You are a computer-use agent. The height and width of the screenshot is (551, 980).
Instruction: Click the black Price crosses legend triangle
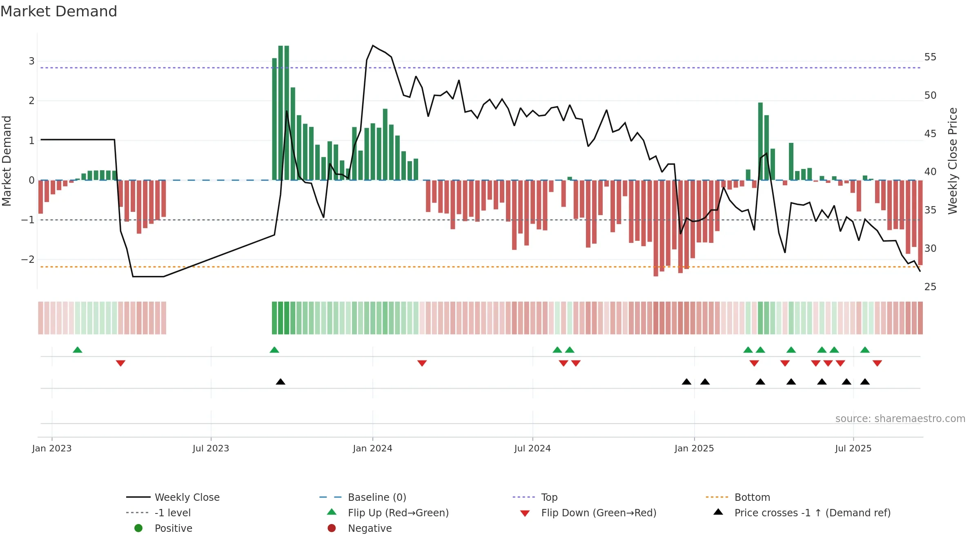tap(718, 512)
